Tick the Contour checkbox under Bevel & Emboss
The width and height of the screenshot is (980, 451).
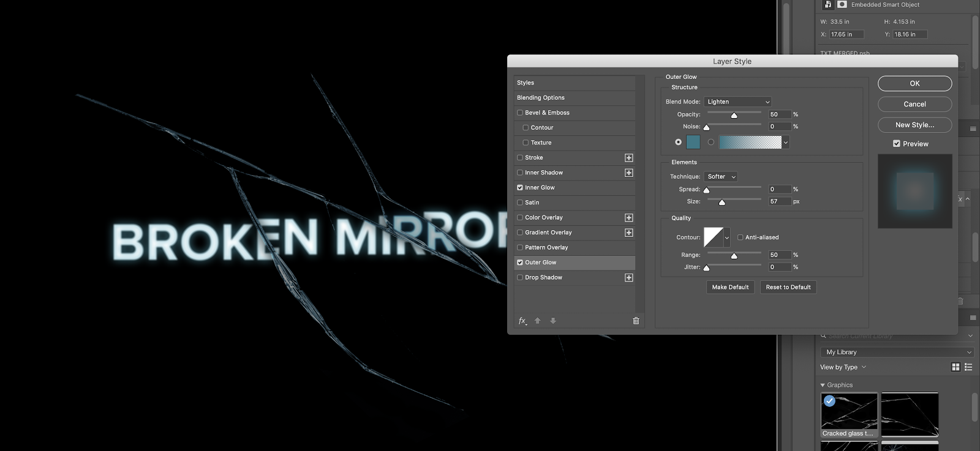526,128
